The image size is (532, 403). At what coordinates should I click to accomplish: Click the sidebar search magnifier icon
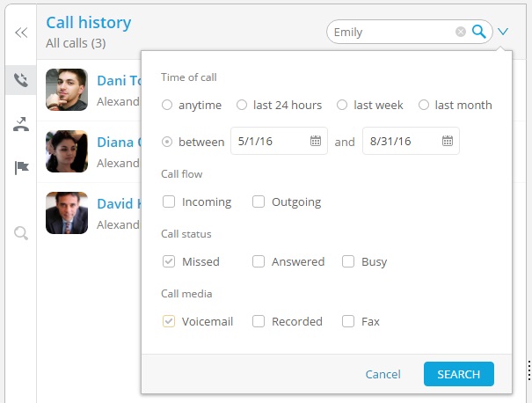click(21, 233)
